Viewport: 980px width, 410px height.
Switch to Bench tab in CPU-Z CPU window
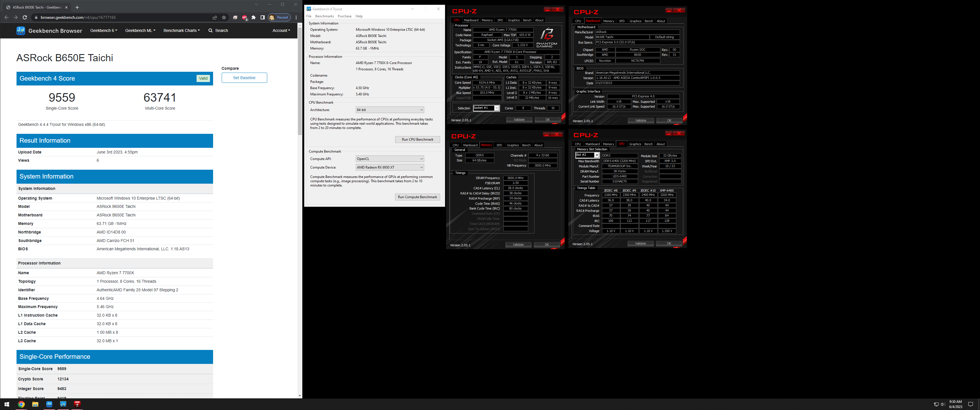(x=527, y=20)
